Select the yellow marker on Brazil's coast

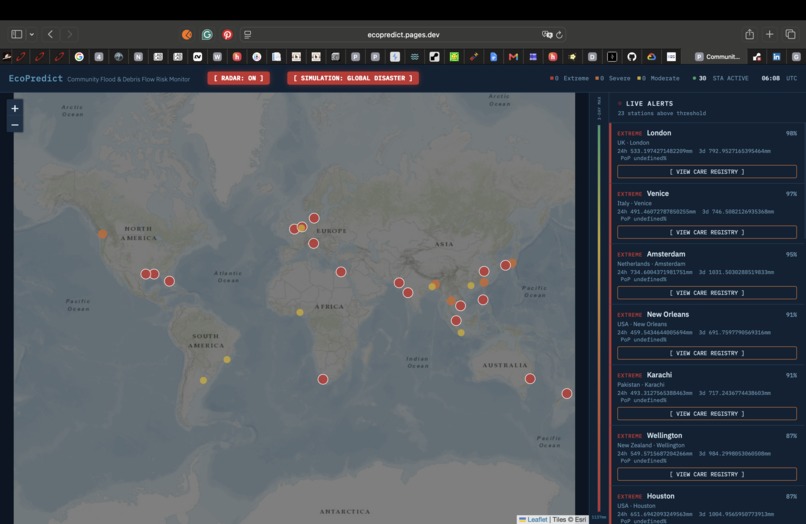pyautogui.click(x=227, y=360)
